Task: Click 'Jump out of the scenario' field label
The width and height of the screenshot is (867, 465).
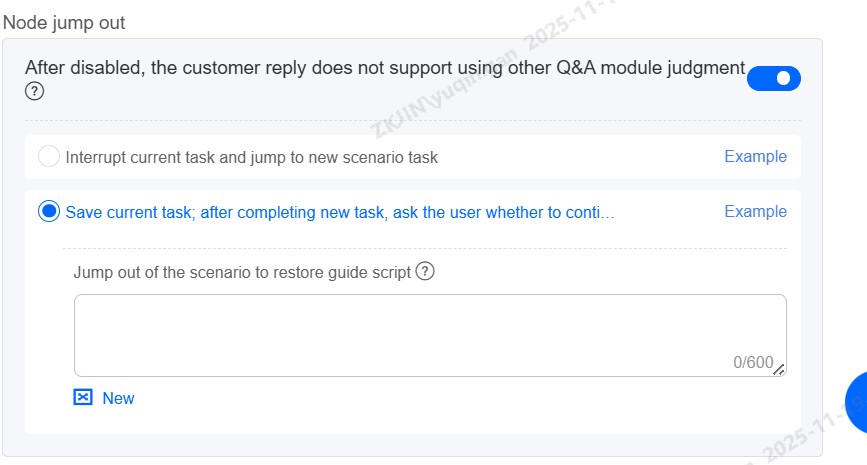Action: (x=242, y=272)
